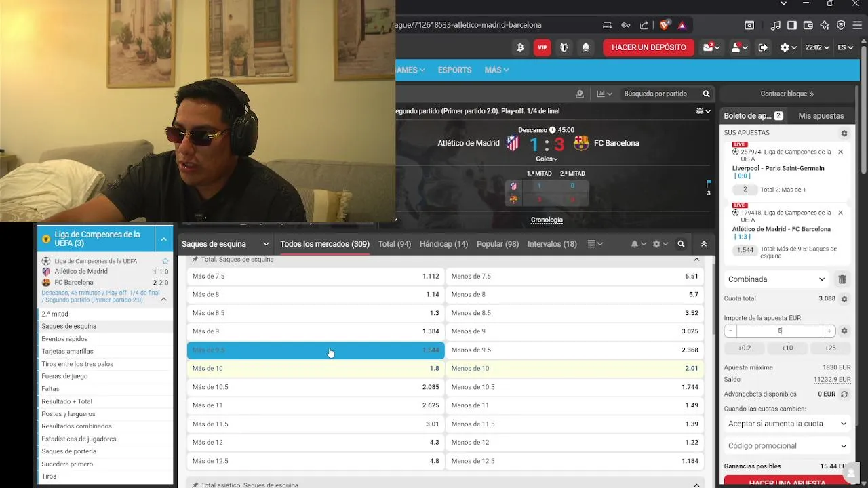Open the statistics chart dropdown
Screen dimensions: 868x488
[x=604, y=94]
